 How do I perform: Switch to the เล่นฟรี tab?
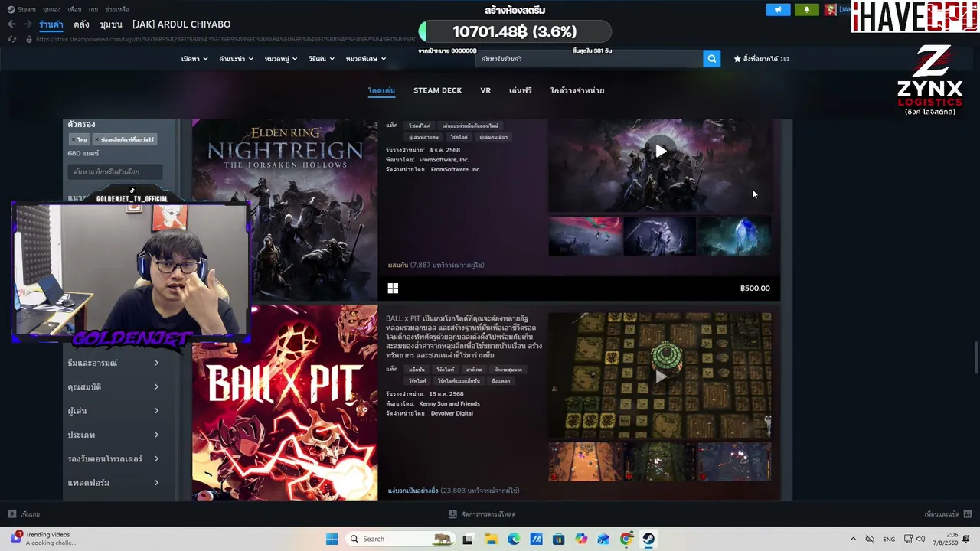(521, 90)
